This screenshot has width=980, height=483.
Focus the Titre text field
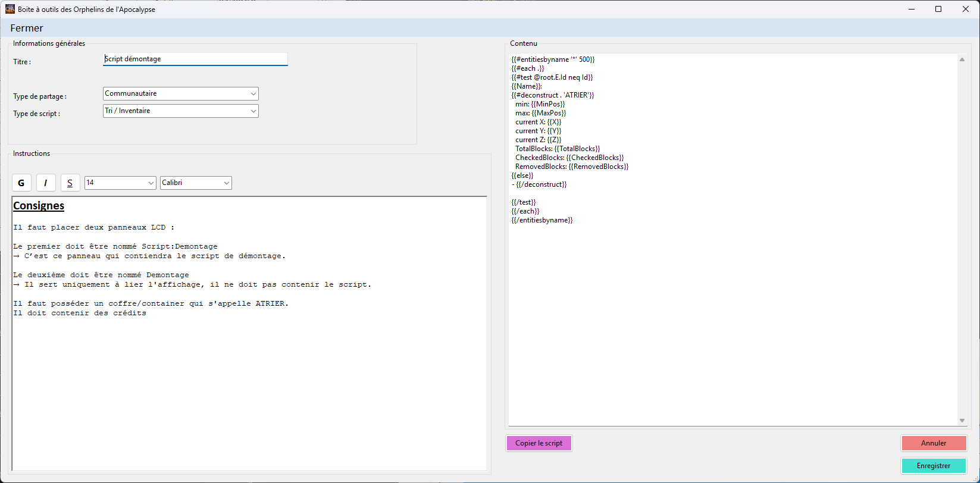tap(195, 59)
